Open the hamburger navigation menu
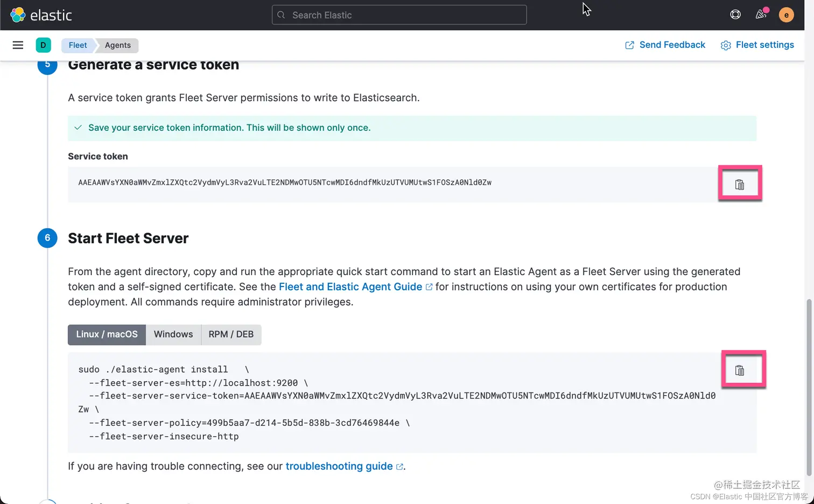 [18, 45]
